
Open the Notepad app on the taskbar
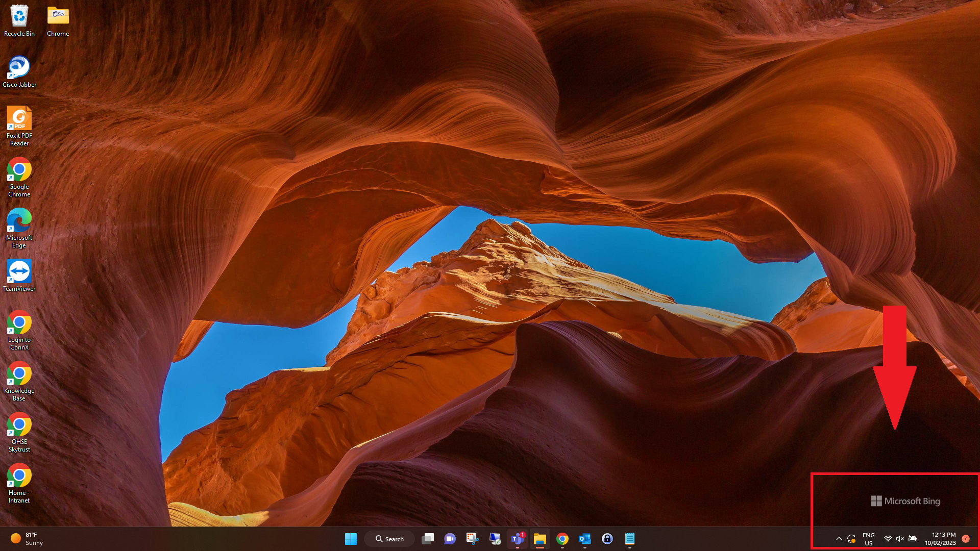630,539
